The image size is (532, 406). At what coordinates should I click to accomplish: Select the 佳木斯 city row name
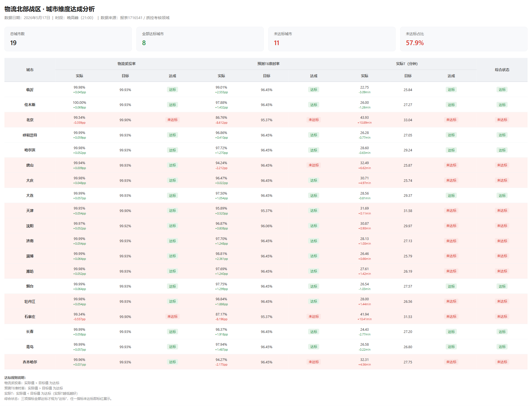[30, 105]
